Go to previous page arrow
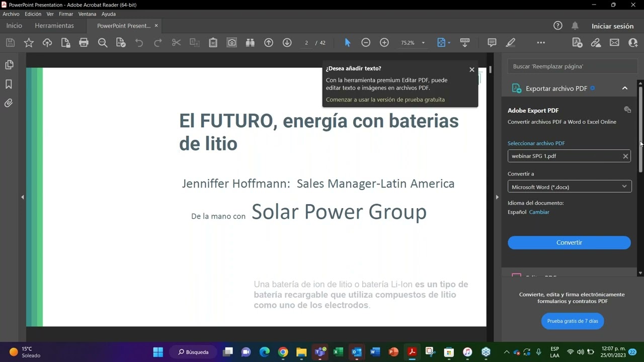 (x=269, y=43)
